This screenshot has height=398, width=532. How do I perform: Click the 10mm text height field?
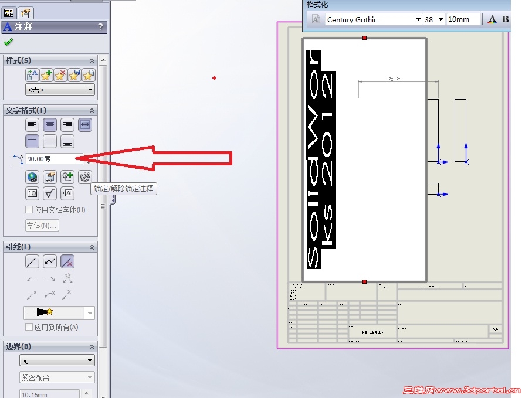[463, 19]
